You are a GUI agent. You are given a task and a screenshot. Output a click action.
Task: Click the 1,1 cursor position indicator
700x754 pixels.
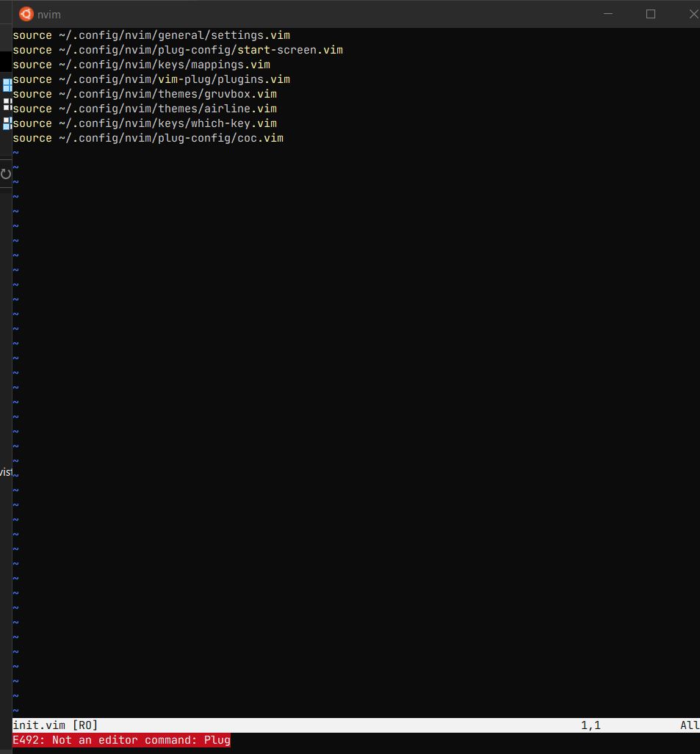(591, 725)
